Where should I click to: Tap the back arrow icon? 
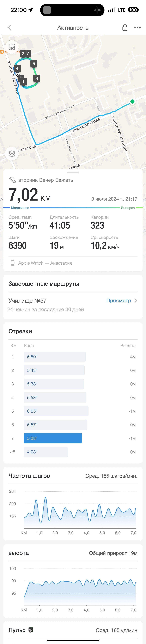10,28
